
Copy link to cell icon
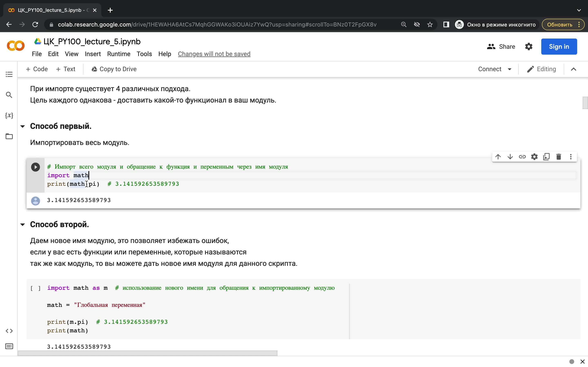tap(522, 157)
